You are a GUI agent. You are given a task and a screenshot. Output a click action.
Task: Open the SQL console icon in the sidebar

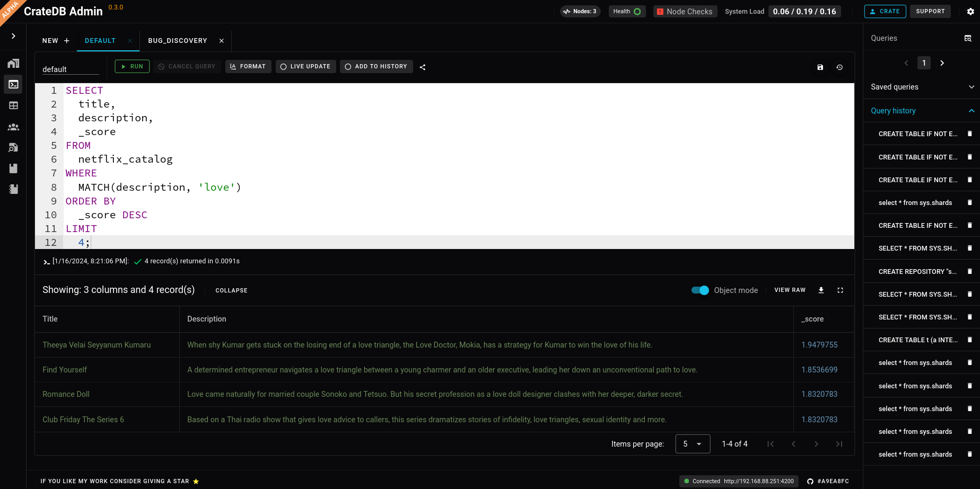[13, 84]
